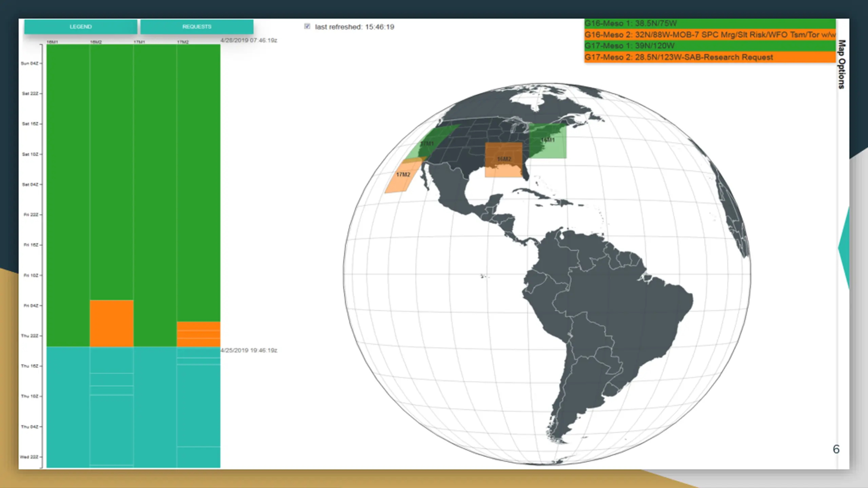Click the teal past section of 17M2 column
The width and height of the screenshot is (868, 488).
coord(198,407)
